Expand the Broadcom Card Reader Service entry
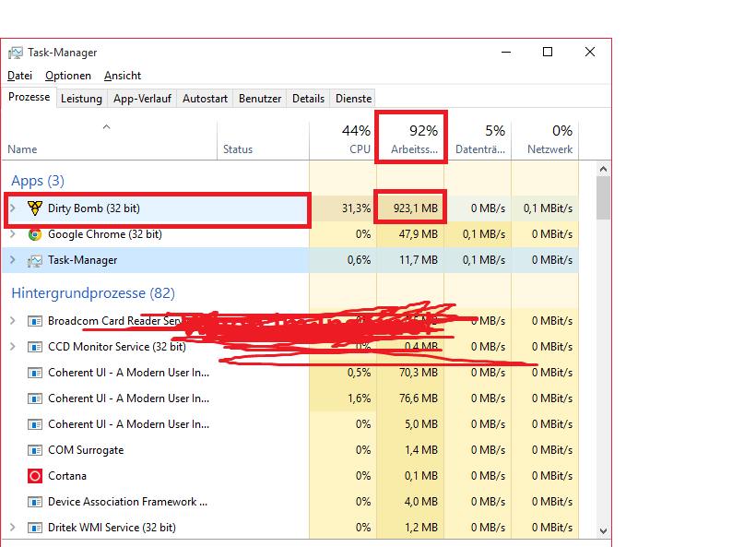This screenshot has height=547, width=756. [x=13, y=321]
